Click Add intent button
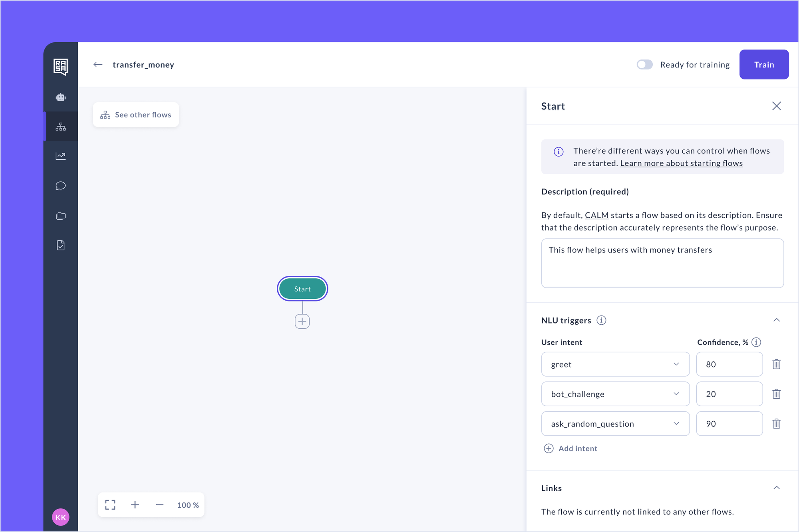Screen dimensions: 799x532 [x=570, y=449]
